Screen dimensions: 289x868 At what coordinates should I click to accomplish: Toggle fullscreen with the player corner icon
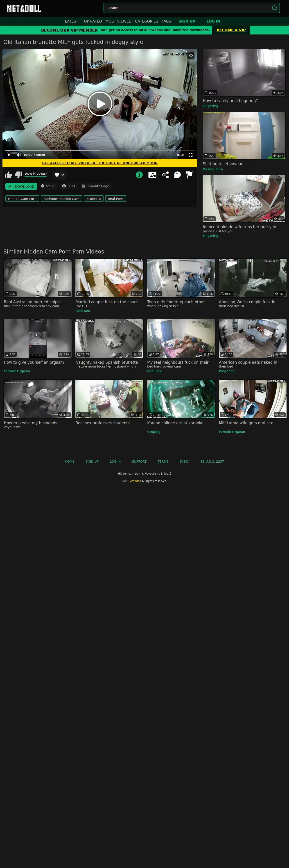pyautogui.click(x=191, y=155)
